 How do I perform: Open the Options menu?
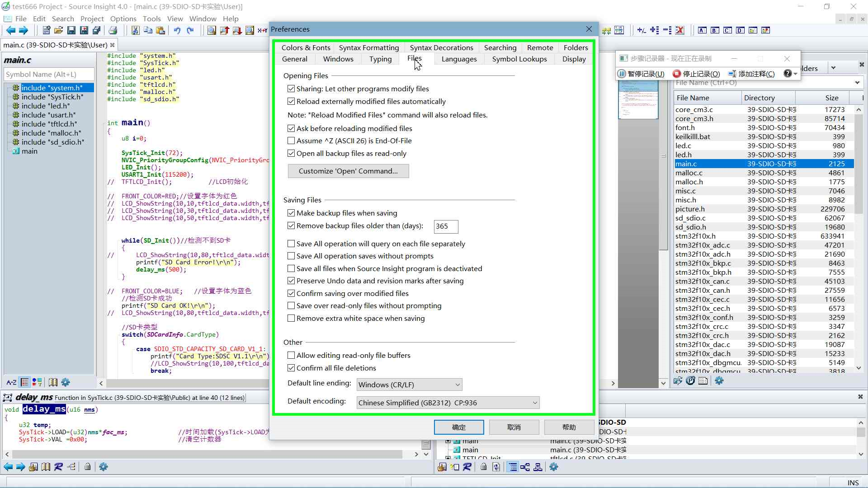tap(123, 19)
